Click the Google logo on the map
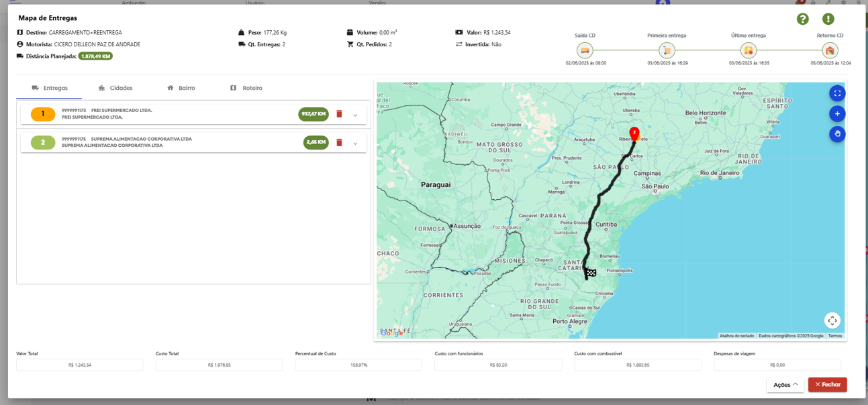The image size is (868, 405). click(x=391, y=333)
